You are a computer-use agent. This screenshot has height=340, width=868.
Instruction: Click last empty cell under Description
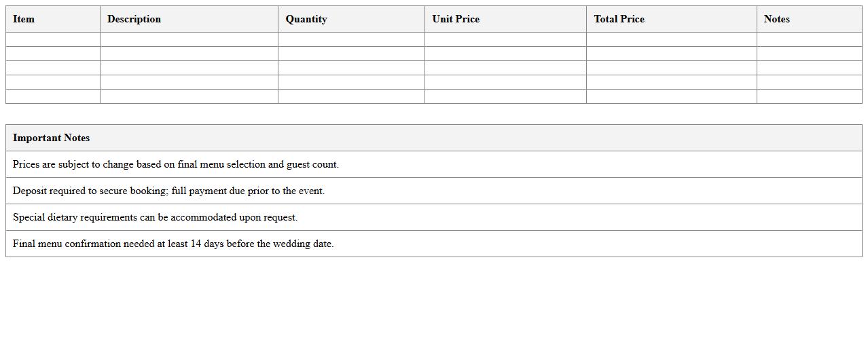click(189, 96)
